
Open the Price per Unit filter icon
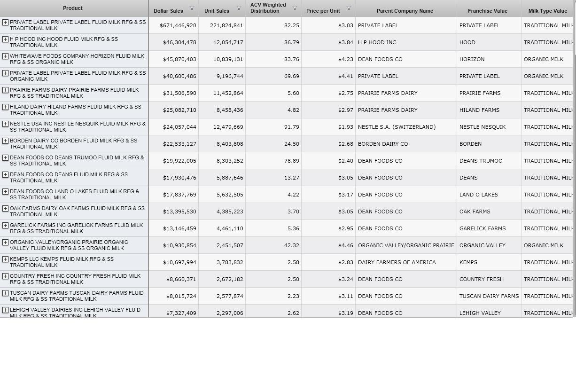[x=349, y=8]
